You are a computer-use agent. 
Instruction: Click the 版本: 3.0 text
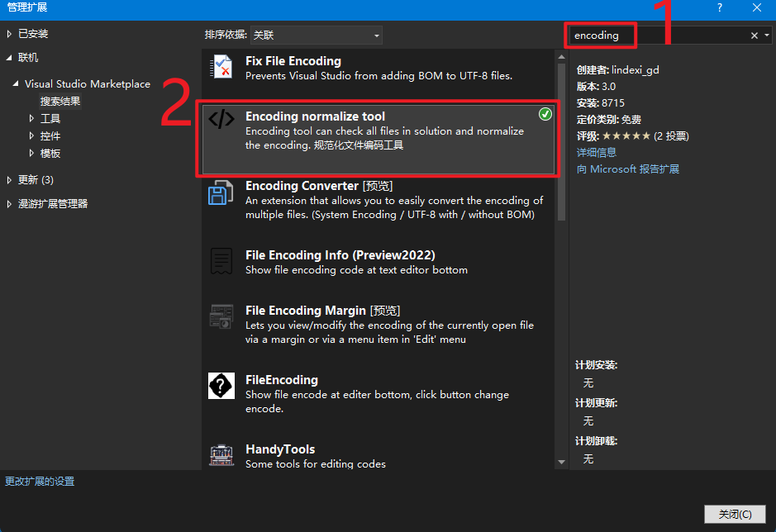tap(596, 86)
